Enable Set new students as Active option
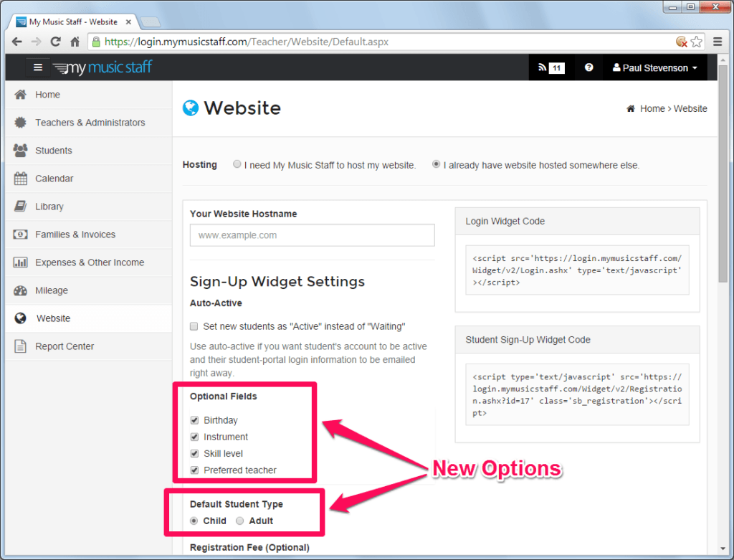 (194, 326)
